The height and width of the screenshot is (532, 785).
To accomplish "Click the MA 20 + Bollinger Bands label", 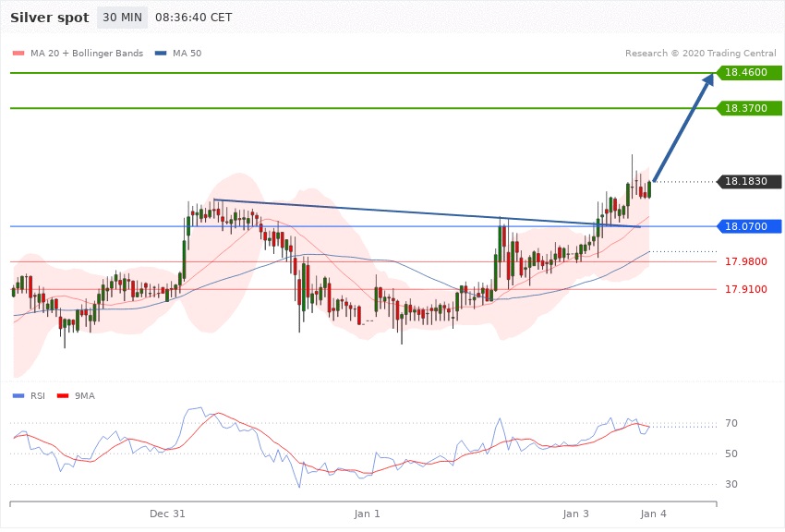I will click(87, 53).
